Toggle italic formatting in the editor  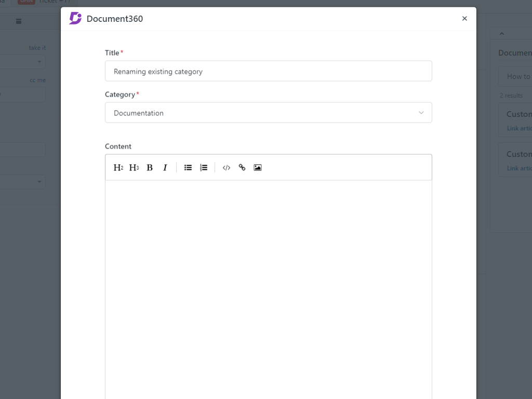tap(165, 167)
